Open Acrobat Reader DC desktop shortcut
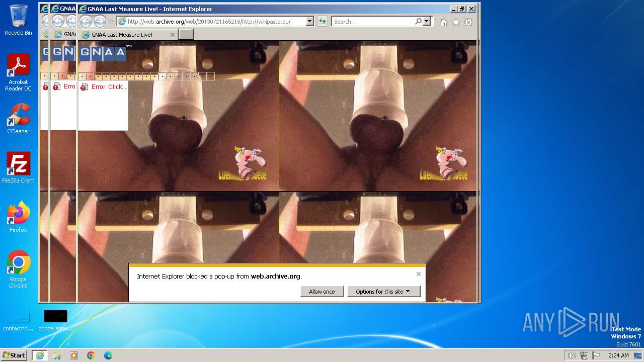This screenshot has width=644, height=362. [x=18, y=72]
